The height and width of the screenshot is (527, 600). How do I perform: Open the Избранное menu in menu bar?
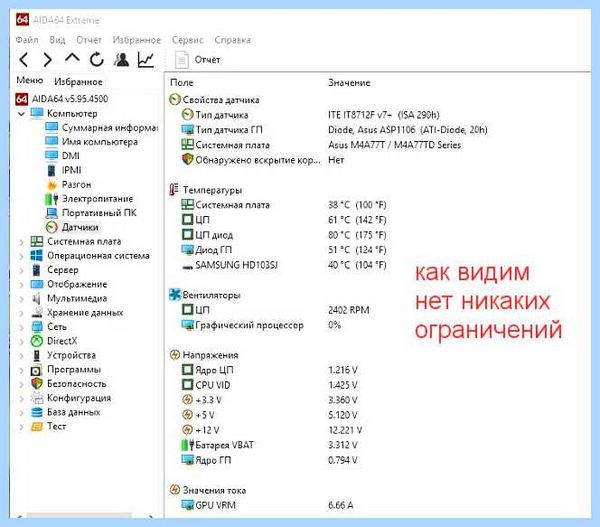click(x=137, y=40)
